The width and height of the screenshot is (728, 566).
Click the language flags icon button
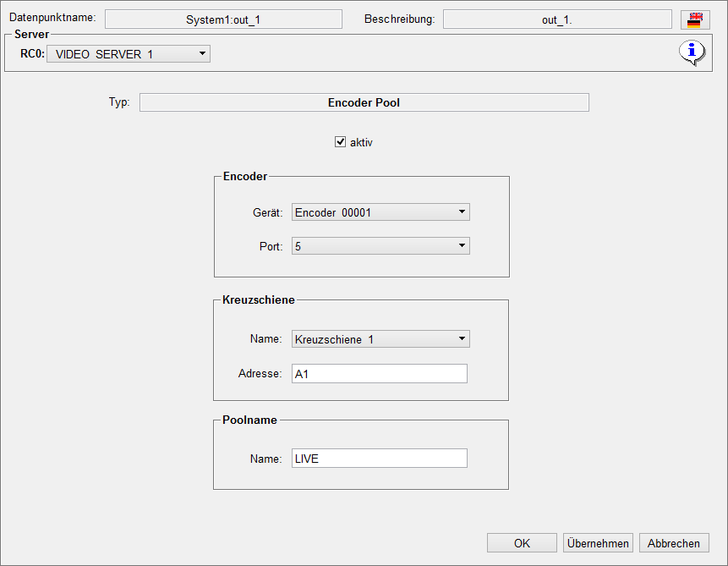tap(694, 20)
